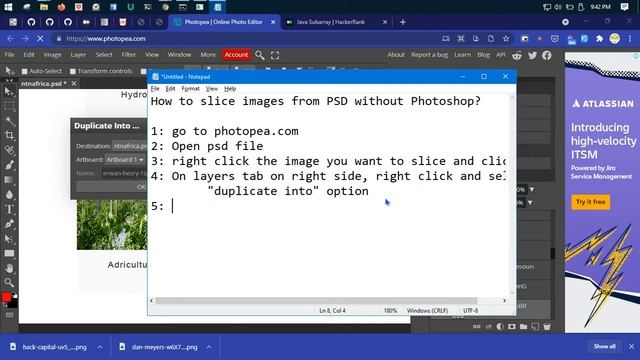
Task: Delete layer trash icon in Layers panel
Action: point(547,327)
